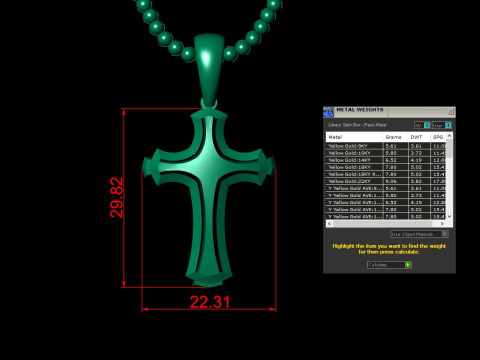
Task: Select the 29.82 height dimension label
Action: [x=116, y=197]
